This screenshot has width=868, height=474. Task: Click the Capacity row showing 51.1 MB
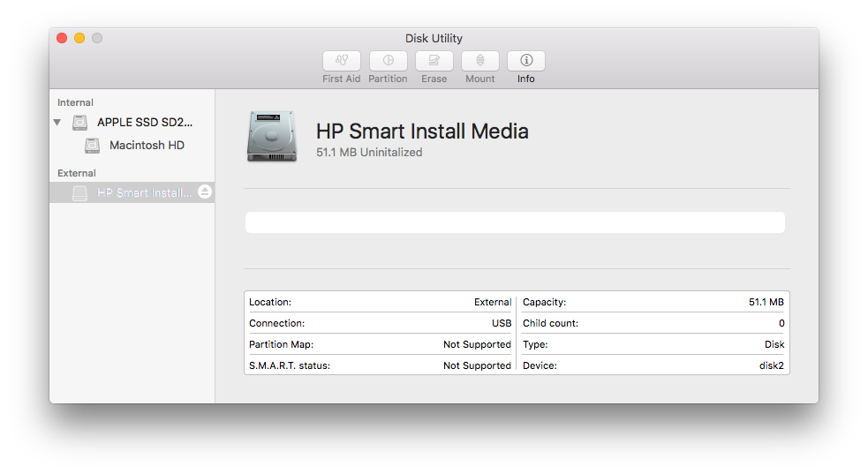(653, 302)
